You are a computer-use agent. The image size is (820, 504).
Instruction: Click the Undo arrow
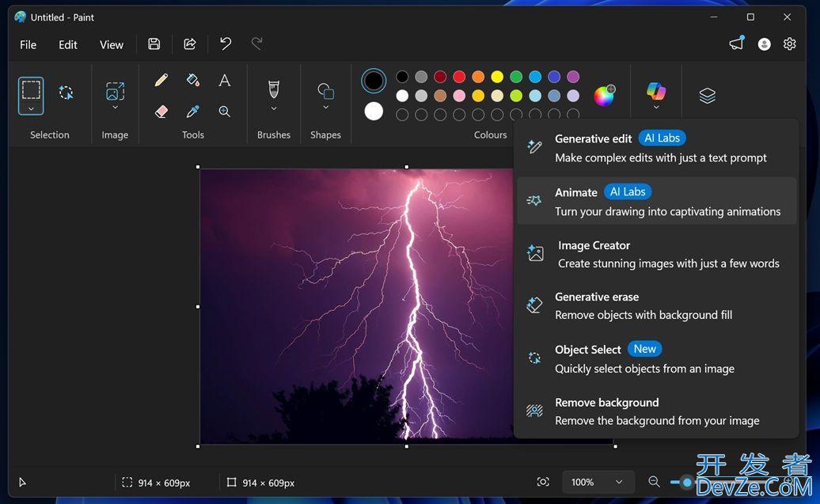226,44
